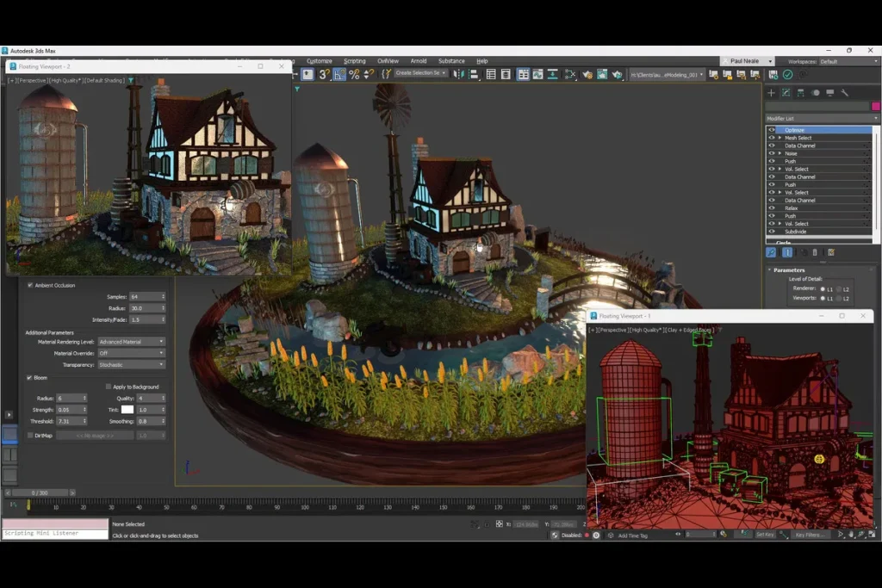Screen dimensions: 882x588
Task: Open the Align tool icon
Action: (473, 74)
